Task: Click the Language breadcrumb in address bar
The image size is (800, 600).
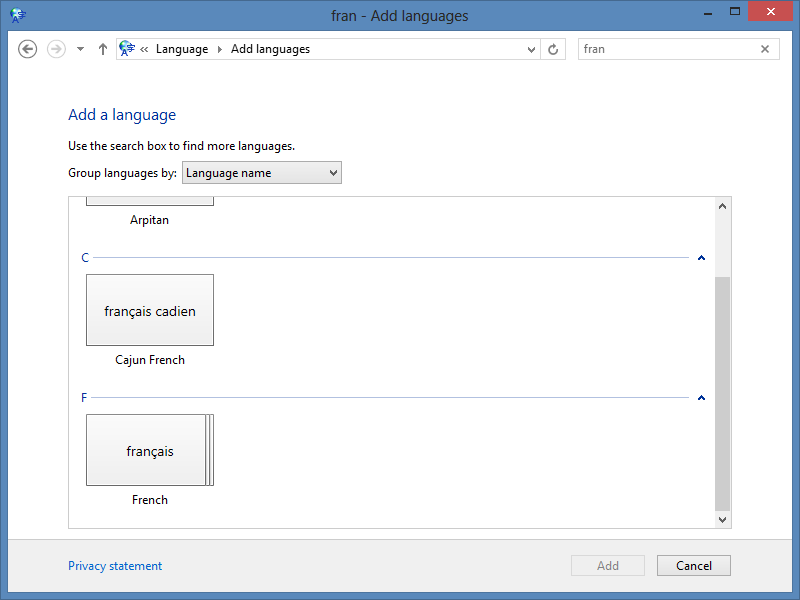Action: pyautogui.click(x=182, y=49)
